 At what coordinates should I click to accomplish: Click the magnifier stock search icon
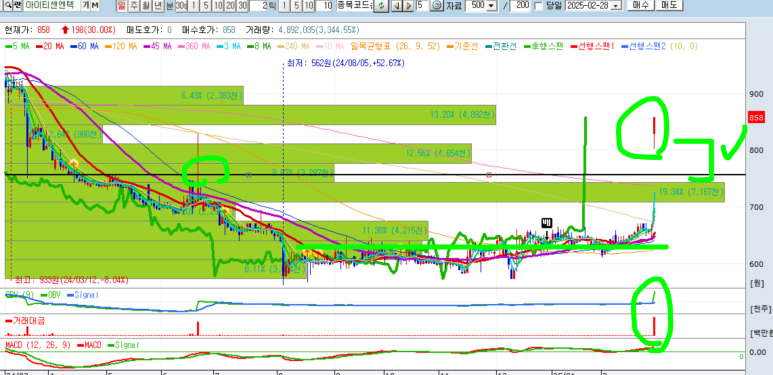click(8, 5)
